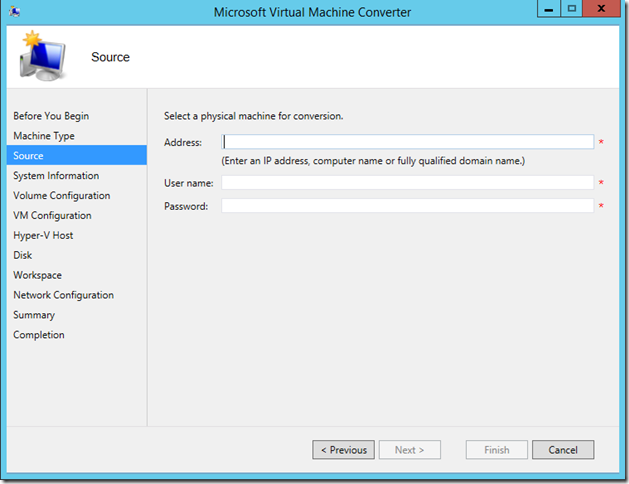Close the Virtual Machine Converter window
The width and height of the screenshot is (629, 484).
601,9
